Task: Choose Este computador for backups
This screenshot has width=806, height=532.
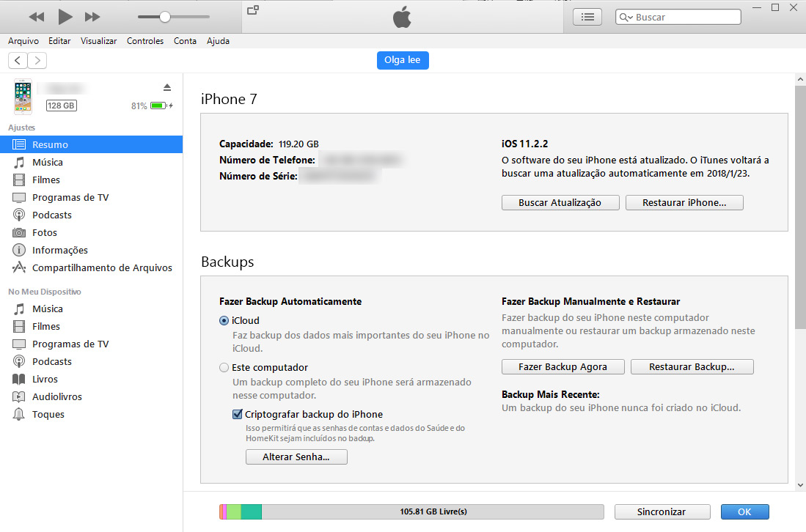Action: tap(224, 367)
